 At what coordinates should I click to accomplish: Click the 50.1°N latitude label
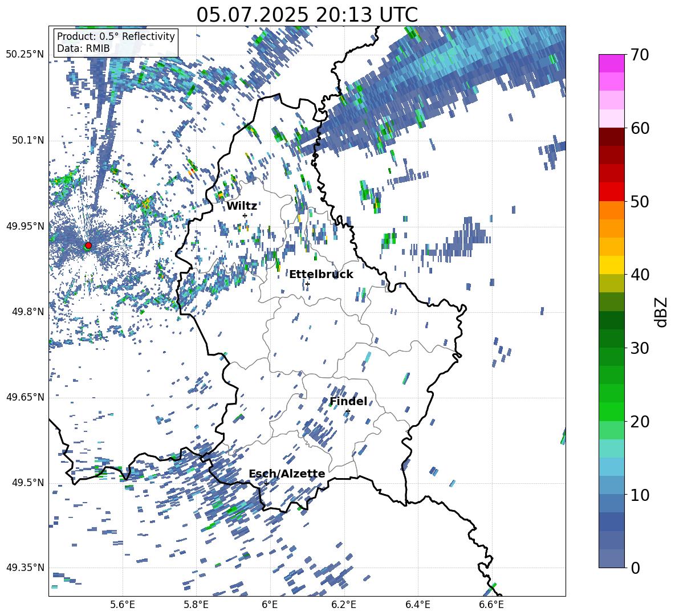click(27, 141)
